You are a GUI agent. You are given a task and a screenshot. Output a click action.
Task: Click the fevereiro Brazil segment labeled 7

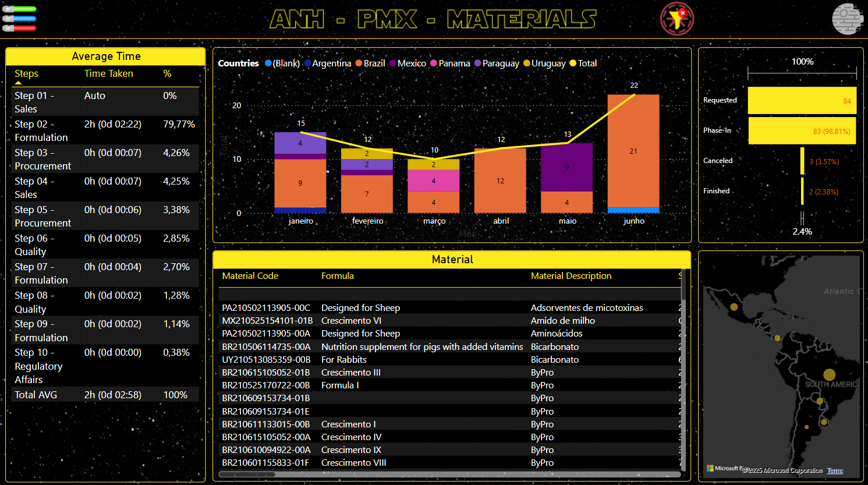(x=367, y=194)
